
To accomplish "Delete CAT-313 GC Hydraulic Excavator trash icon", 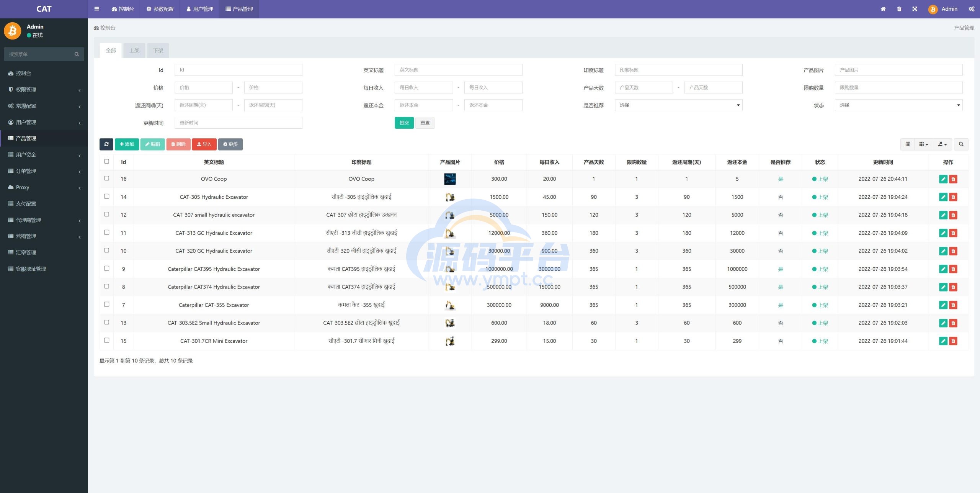I will click(x=953, y=233).
